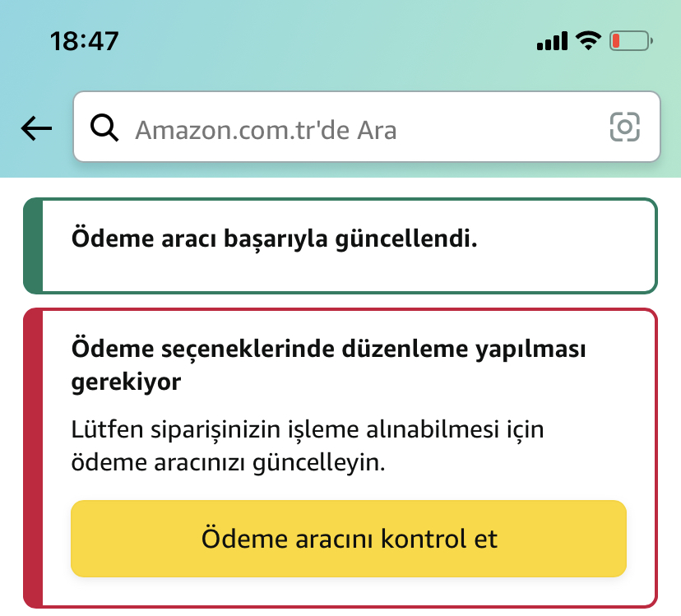Tap the "Ödeme aracı başarıyla güncellendi" message
681x616 pixels.
275,239
